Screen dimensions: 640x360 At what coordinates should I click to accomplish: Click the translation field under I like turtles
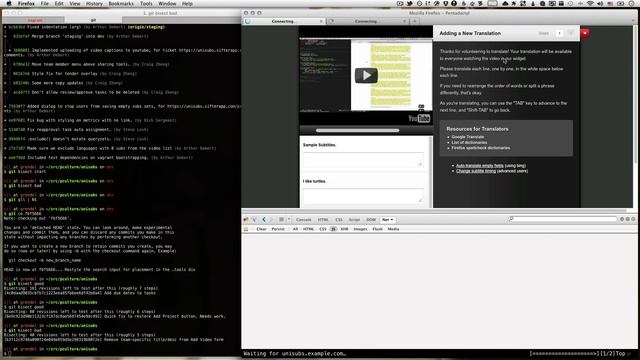[x=363, y=196]
